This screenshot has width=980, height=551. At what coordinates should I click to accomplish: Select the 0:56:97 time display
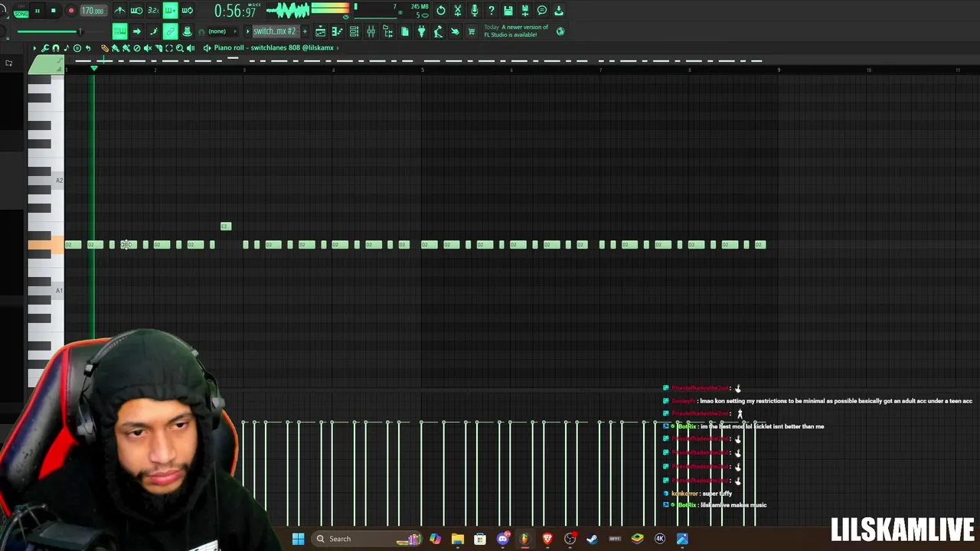(234, 11)
